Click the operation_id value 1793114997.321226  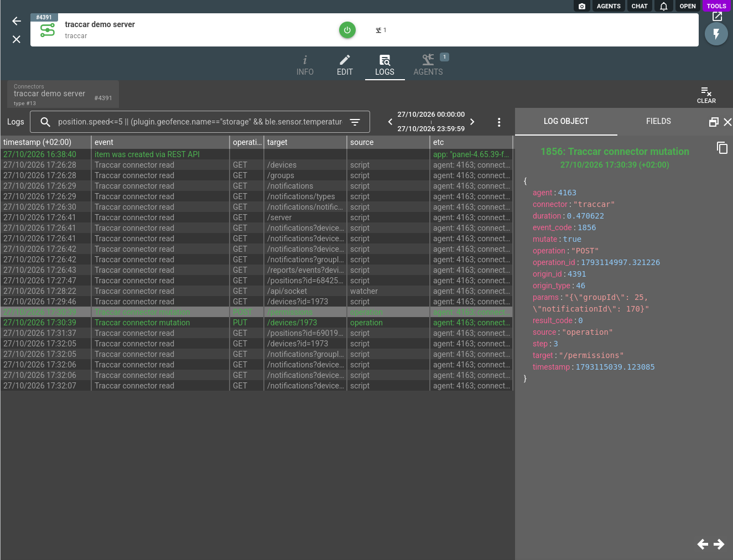pos(620,262)
